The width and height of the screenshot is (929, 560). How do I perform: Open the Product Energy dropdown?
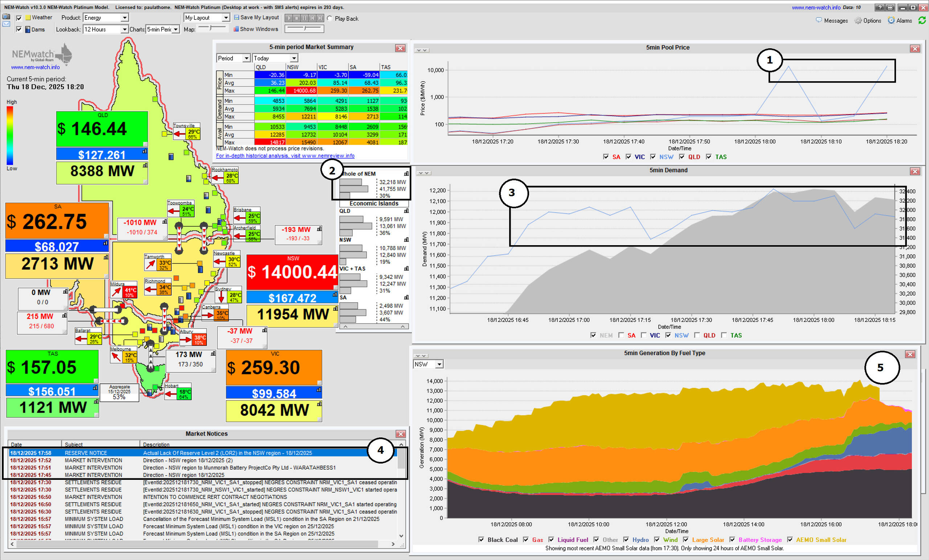pyautogui.click(x=124, y=18)
